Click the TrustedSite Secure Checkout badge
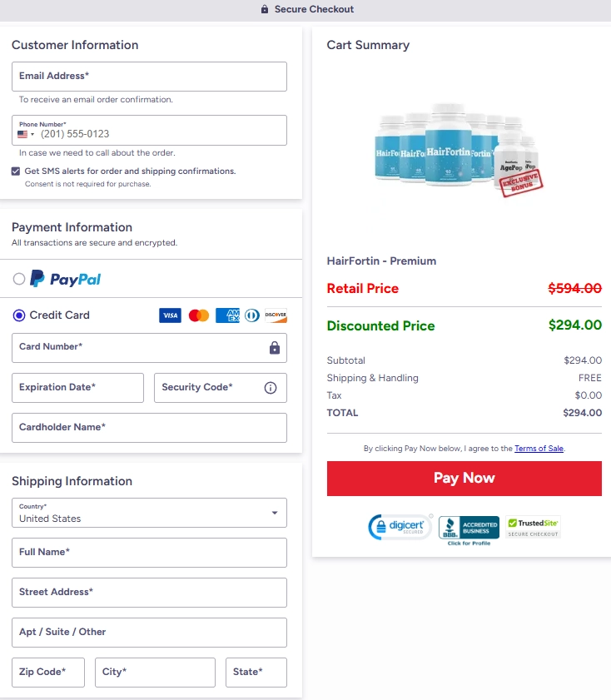Image resolution: width=611 pixels, height=700 pixels. (x=532, y=526)
